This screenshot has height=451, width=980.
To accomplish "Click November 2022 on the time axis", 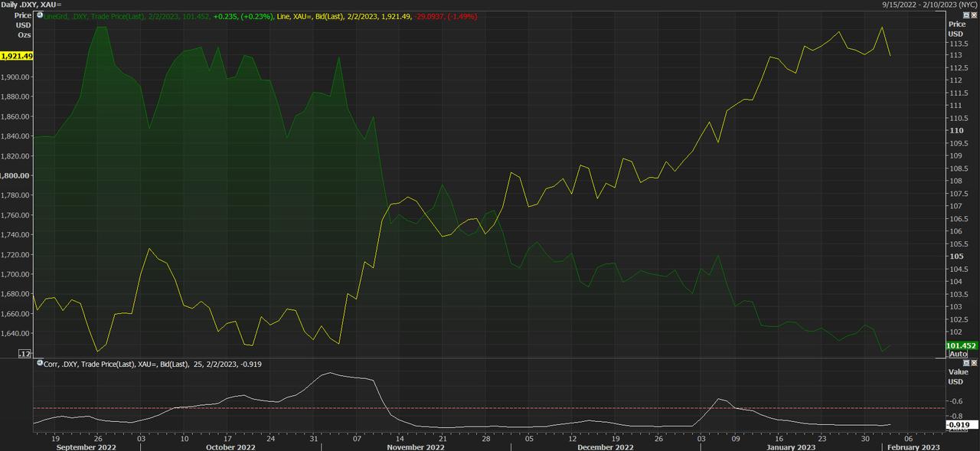I will coord(415,446).
